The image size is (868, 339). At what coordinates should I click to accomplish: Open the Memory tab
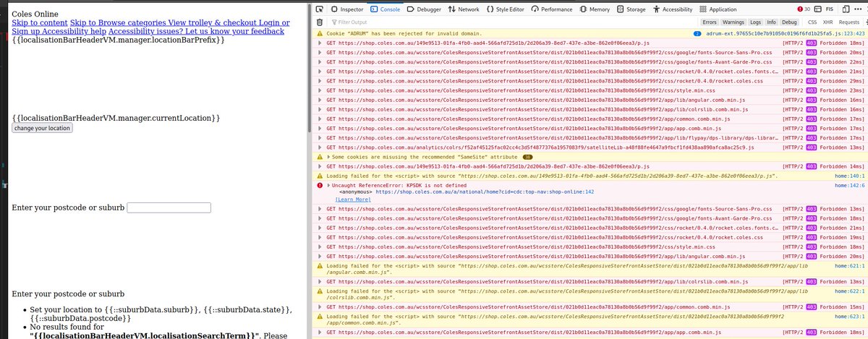pos(594,9)
